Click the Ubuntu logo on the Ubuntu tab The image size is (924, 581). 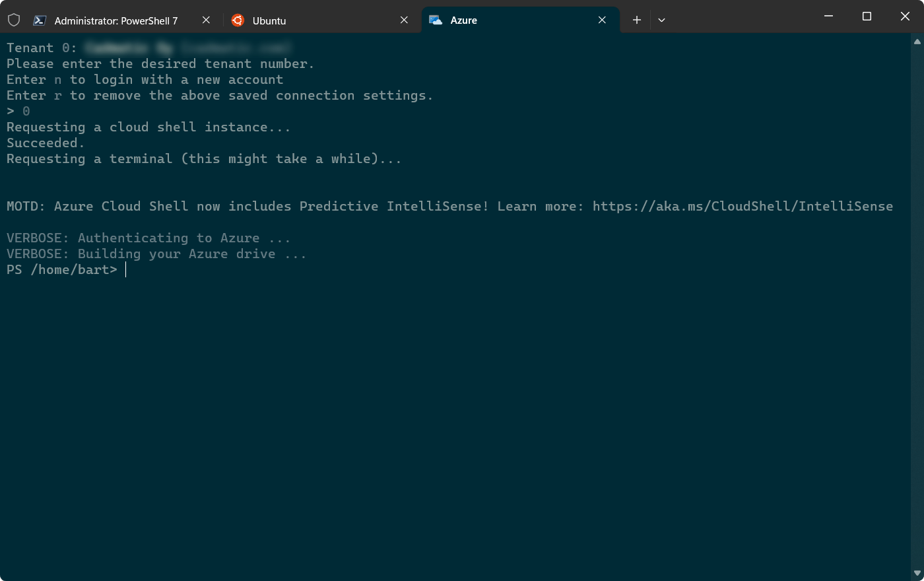(237, 20)
